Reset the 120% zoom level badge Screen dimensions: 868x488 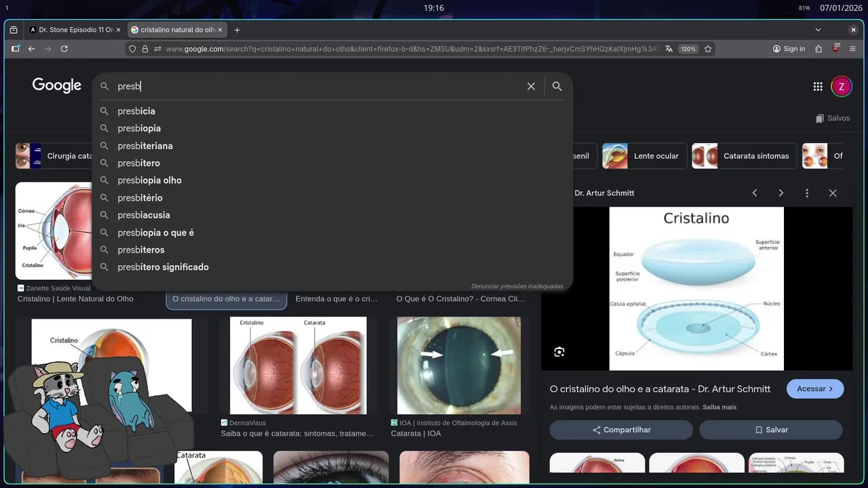[688, 49]
